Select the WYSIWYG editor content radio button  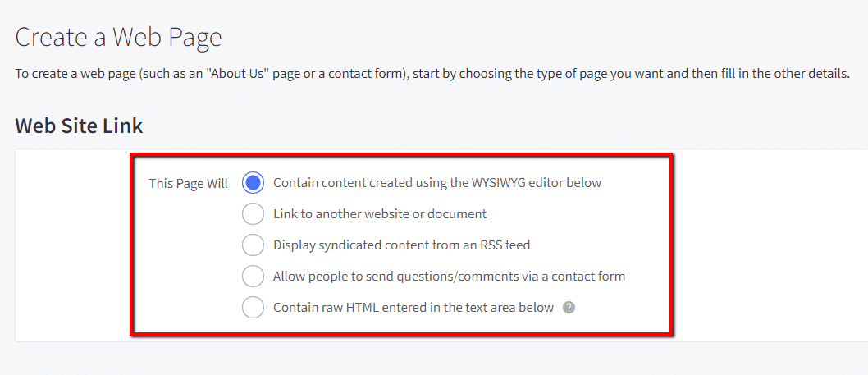254,183
